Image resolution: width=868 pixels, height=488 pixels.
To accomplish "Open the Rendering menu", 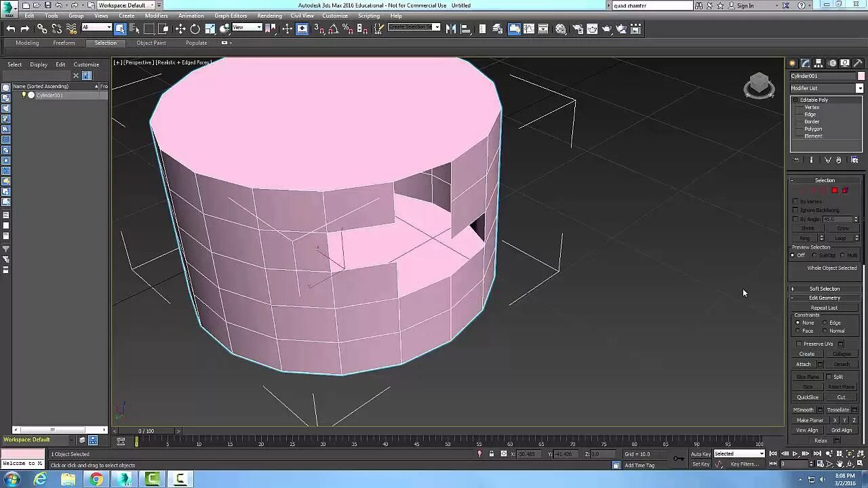I will (x=269, y=16).
